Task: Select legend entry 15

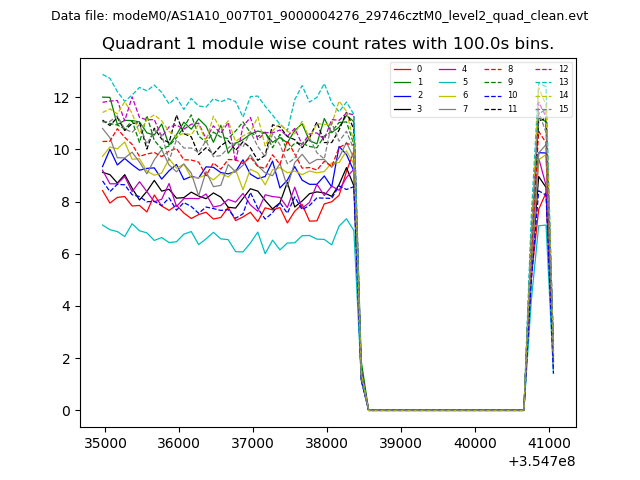Action: (563, 108)
